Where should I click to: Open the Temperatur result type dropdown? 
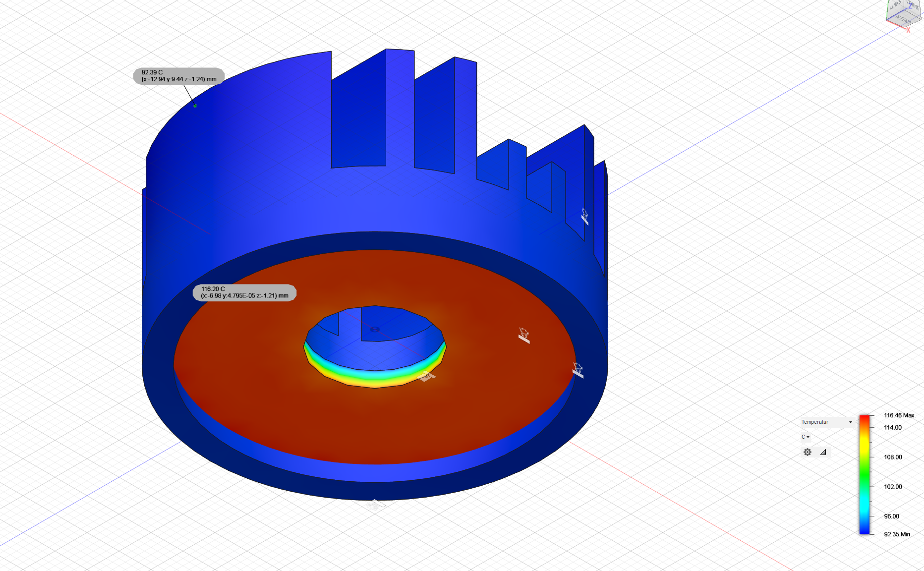[826, 422]
